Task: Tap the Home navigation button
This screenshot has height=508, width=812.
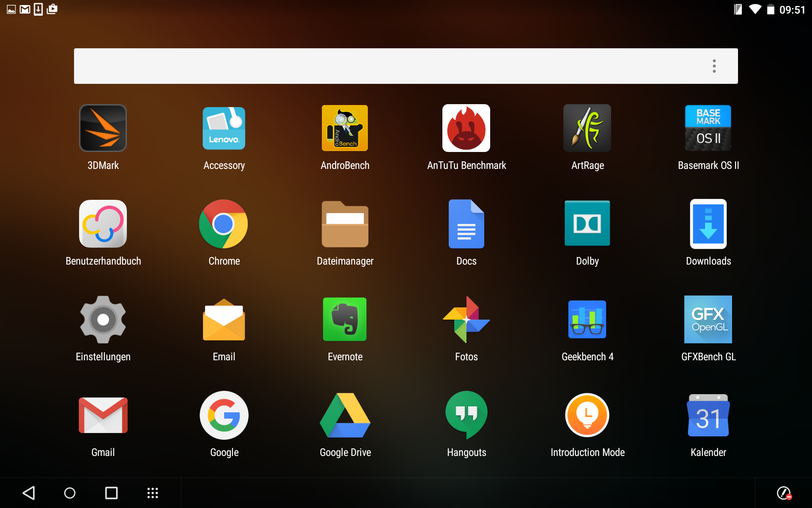Action: coord(70,493)
